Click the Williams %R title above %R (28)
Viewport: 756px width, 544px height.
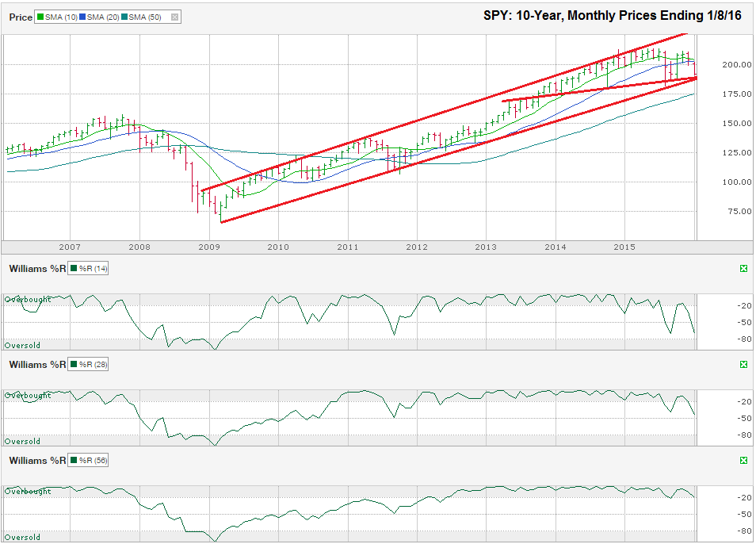pos(37,365)
